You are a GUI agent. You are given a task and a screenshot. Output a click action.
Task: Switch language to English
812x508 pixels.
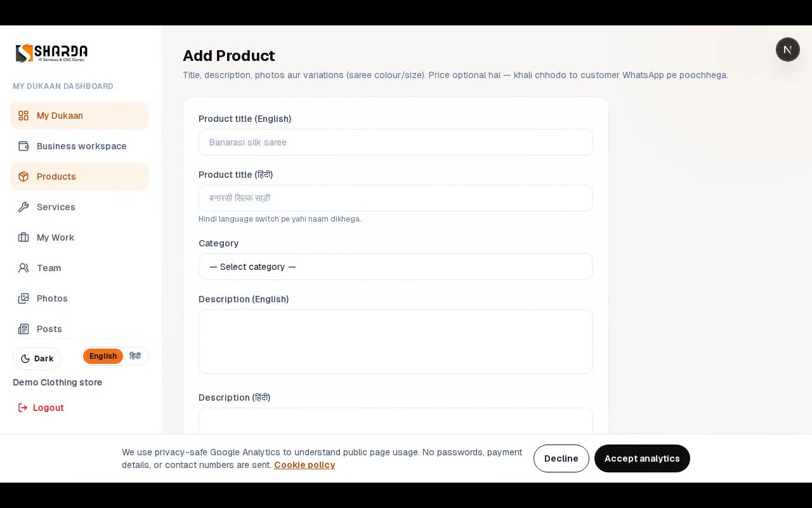103,356
